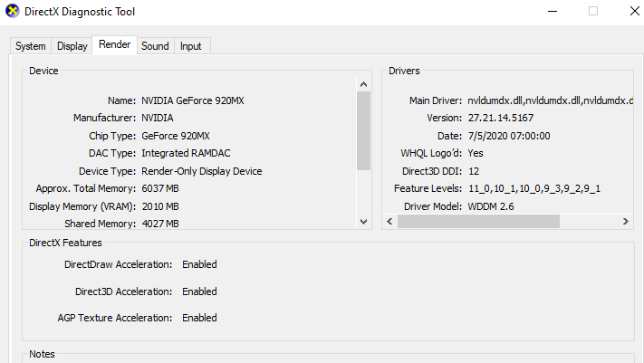Click the AGP Texture Acceleration: label

[x=115, y=318]
